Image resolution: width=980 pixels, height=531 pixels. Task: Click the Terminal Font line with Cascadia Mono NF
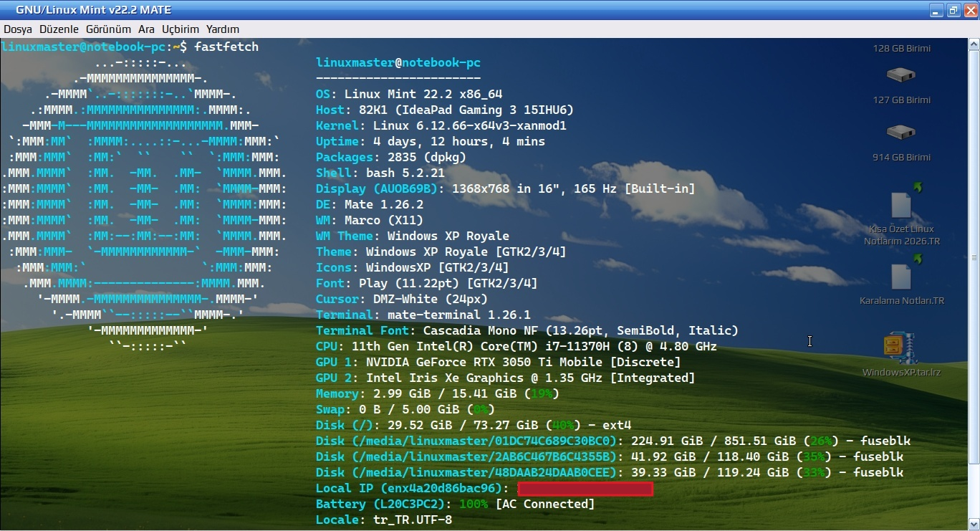pyautogui.click(x=527, y=330)
